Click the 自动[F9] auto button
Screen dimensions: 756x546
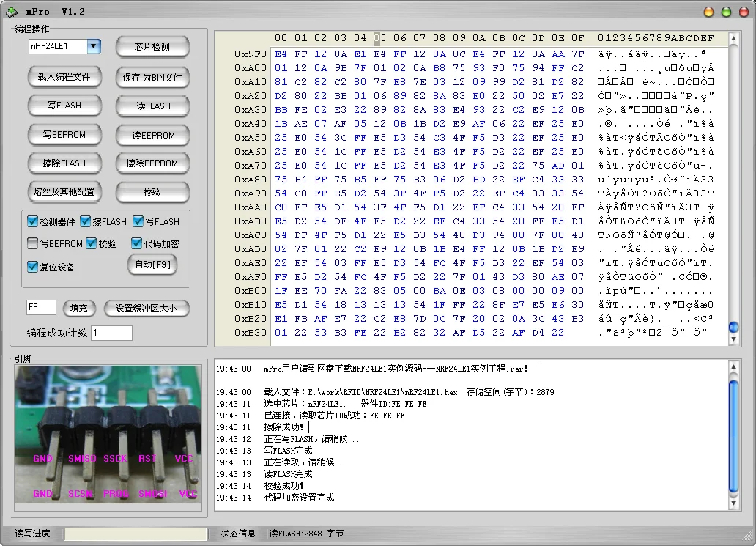(152, 265)
